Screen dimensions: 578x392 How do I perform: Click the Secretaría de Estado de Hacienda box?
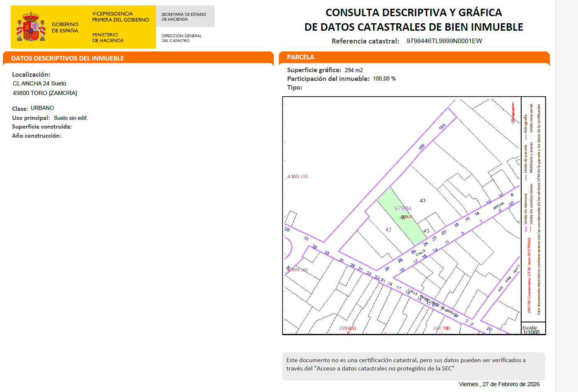pyautogui.click(x=185, y=17)
